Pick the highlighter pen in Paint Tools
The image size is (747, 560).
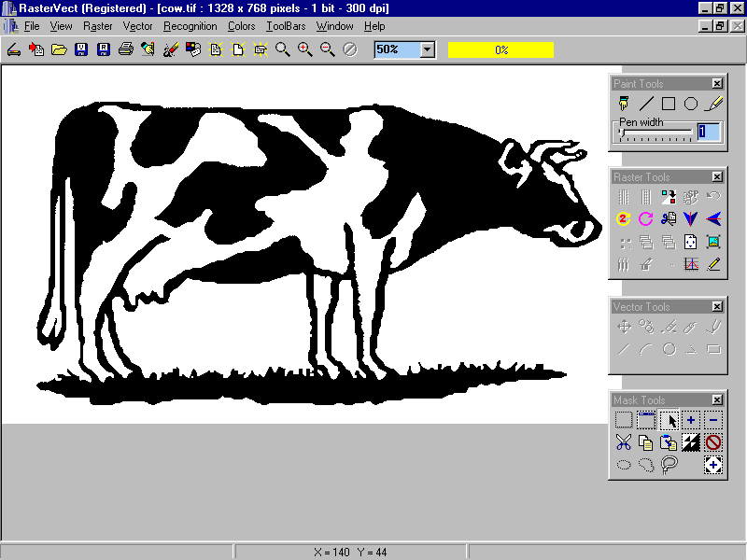[x=712, y=103]
